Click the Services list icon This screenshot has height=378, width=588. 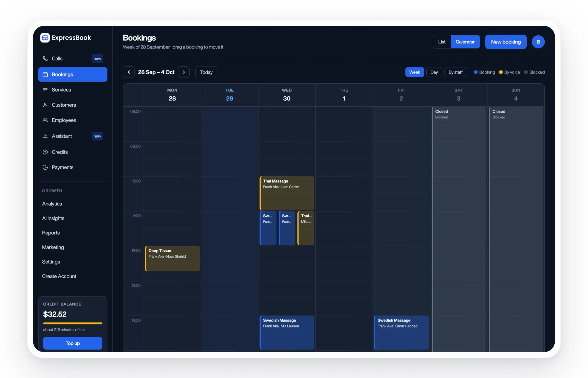pos(45,90)
